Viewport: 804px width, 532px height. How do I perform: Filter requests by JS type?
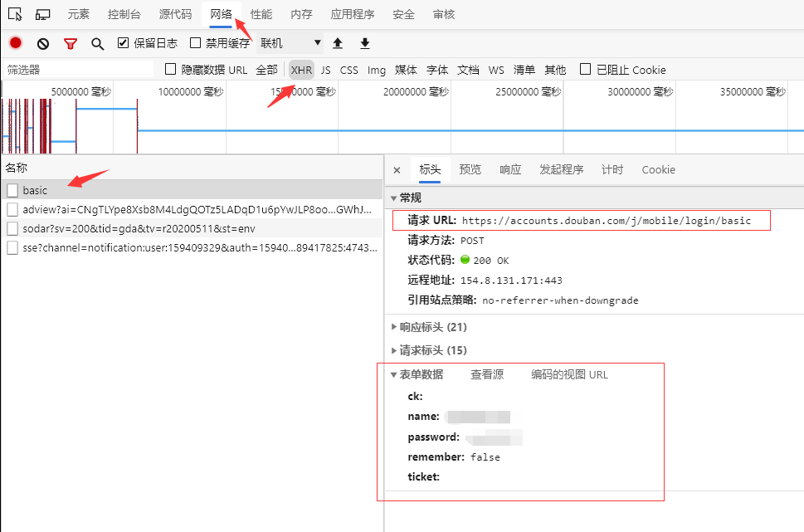[x=325, y=70]
